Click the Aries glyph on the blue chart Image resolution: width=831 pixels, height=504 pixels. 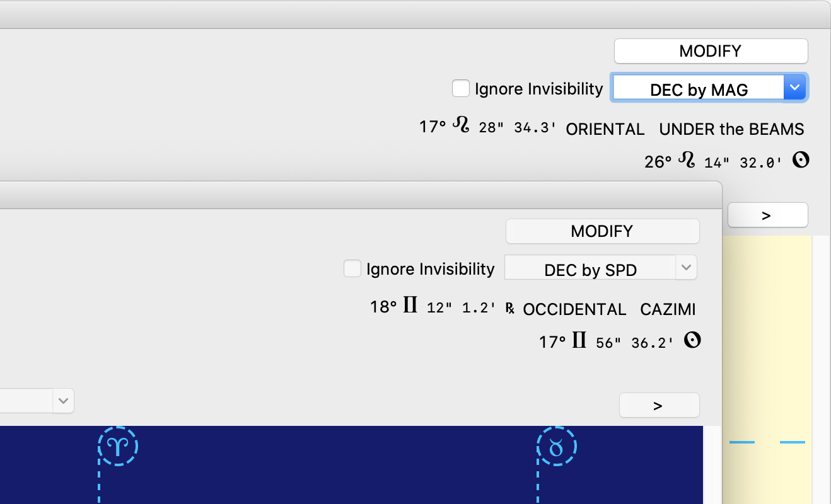[118, 447]
